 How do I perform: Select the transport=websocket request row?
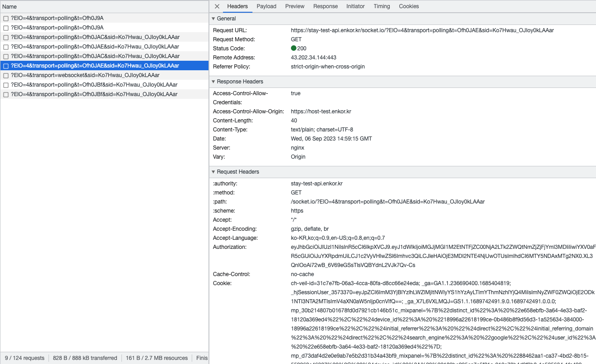point(104,75)
